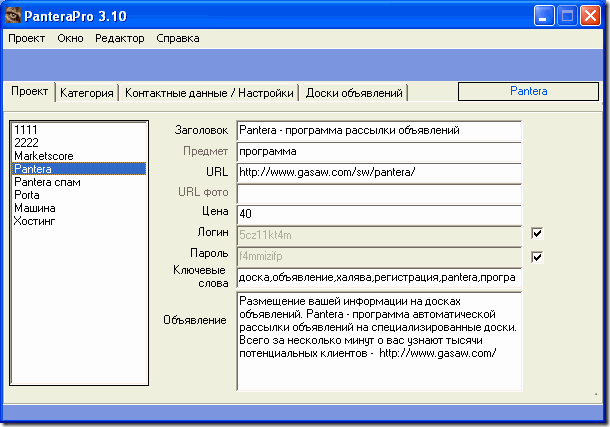Switch to the Категория tab
This screenshot has width=610, height=427.
(87, 93)
